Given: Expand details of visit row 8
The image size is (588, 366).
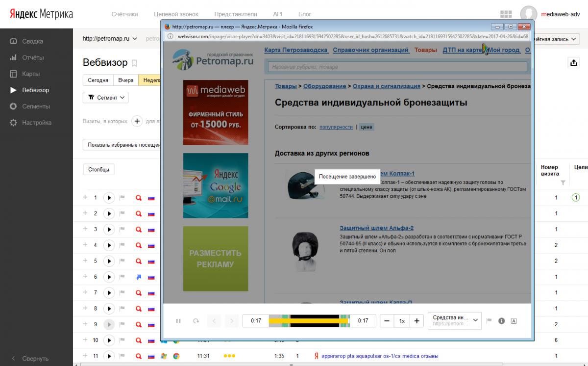Looking at the screenshot, I should point(85,308).
